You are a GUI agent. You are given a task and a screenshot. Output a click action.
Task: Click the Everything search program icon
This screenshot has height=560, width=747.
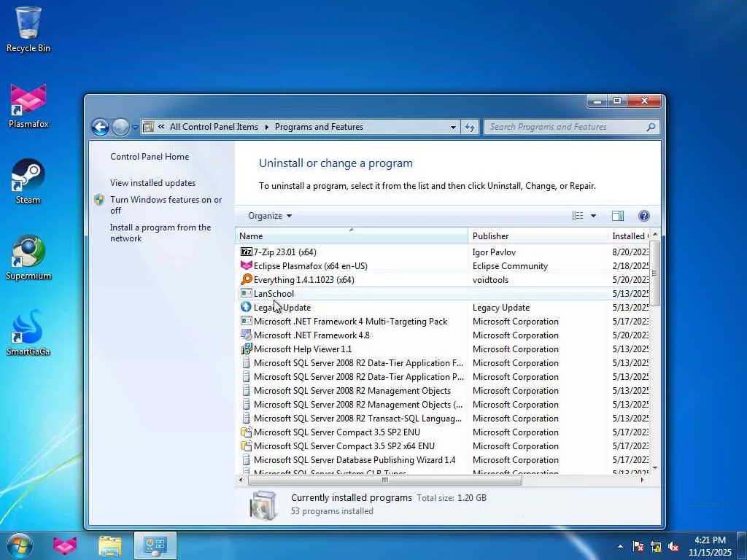coord(246,279)
